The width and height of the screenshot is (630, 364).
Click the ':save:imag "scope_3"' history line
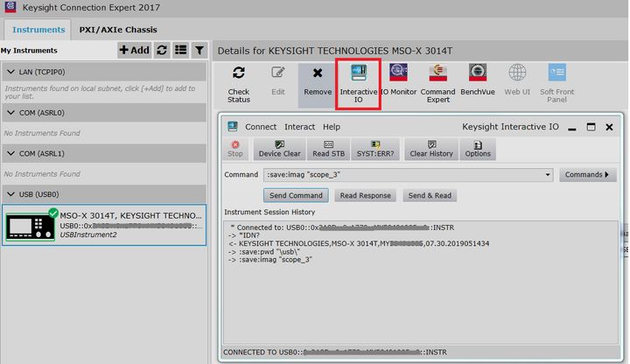(x=270, y=260)
